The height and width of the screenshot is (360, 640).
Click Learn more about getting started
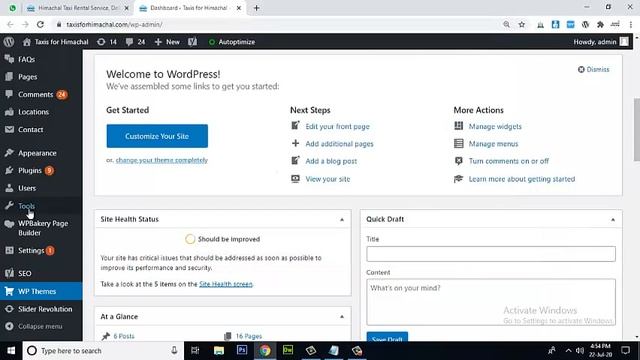(522, 179)
